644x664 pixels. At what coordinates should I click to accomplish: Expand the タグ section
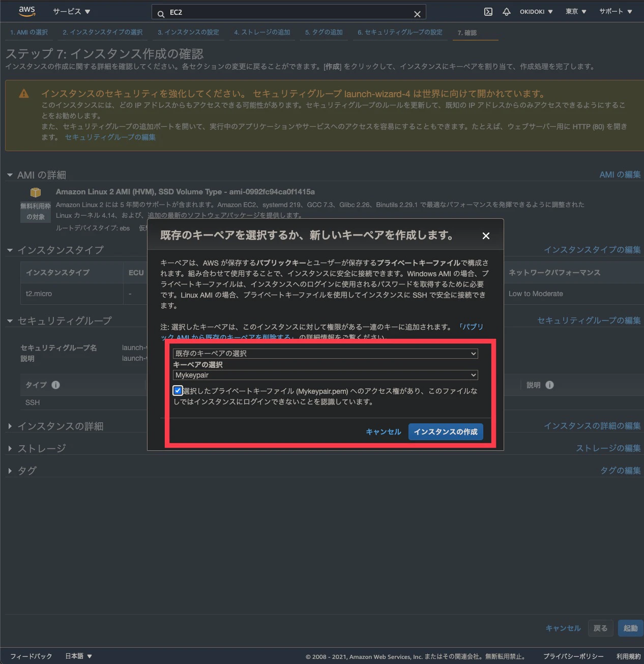click(10, 471)
